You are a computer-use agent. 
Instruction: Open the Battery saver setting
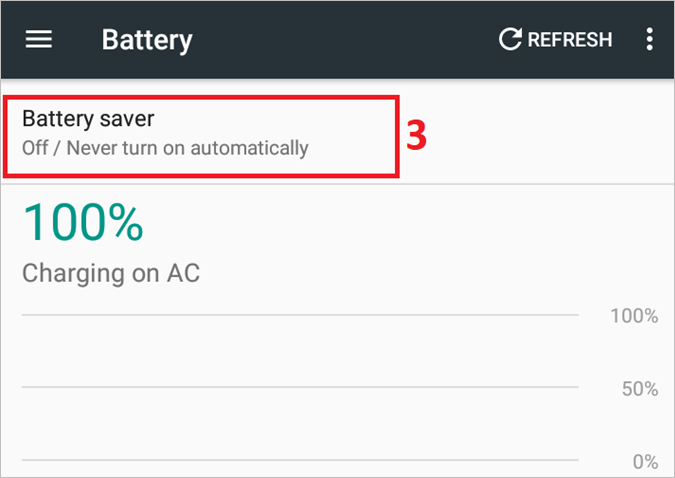(x=88, y=120)
